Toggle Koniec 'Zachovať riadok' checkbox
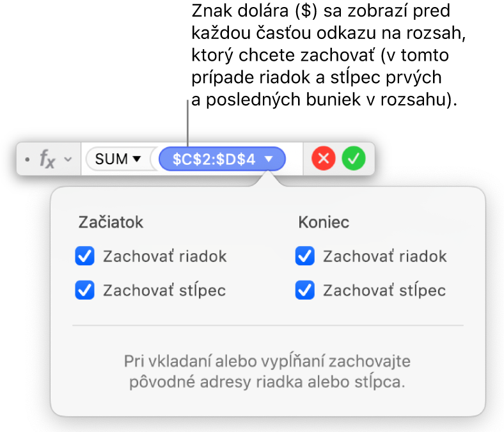Image resolution: width=504 pixels, height=432 pixels. pos(304,257)
